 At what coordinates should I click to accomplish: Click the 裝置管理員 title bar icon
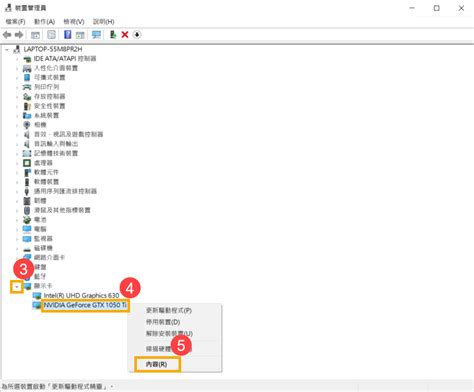point(8,8)
